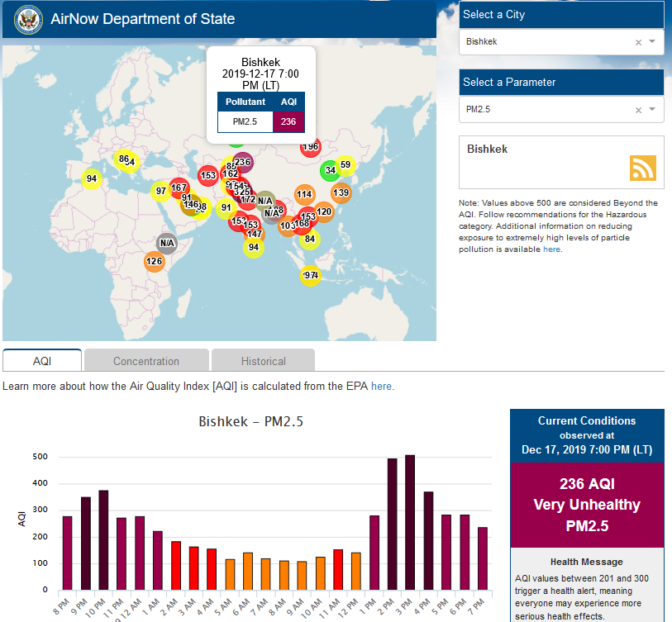Image resolution: width=672 pixels, height=622 pixels.
Task: Select the 126 marker in Africa
Action: (154, 262)
